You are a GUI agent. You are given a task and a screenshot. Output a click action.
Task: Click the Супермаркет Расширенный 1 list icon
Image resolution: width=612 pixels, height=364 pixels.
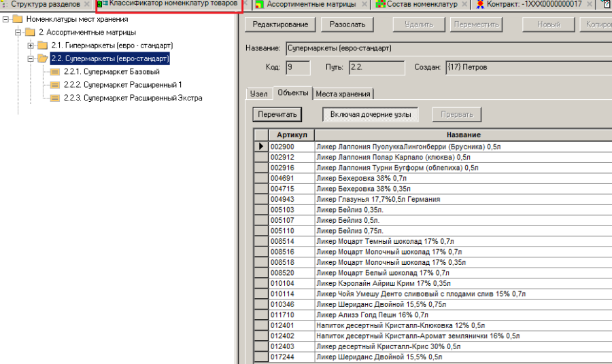(x=55, y=85)
